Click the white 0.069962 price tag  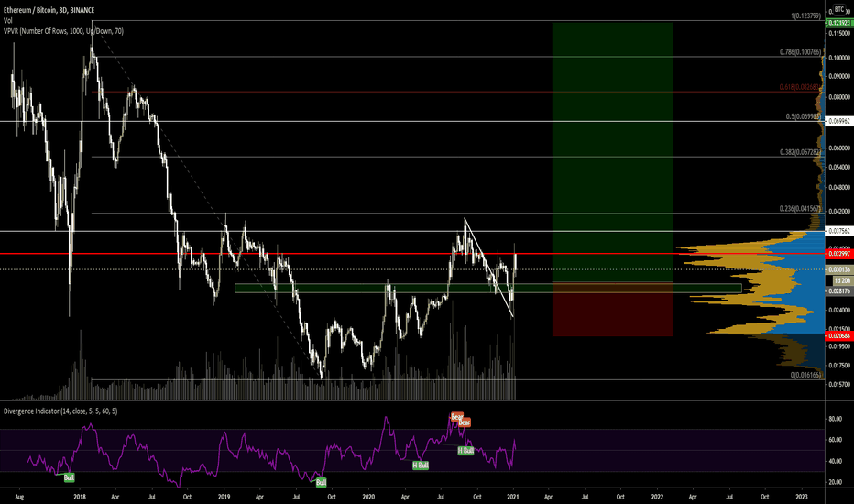[x=839, y=121]
